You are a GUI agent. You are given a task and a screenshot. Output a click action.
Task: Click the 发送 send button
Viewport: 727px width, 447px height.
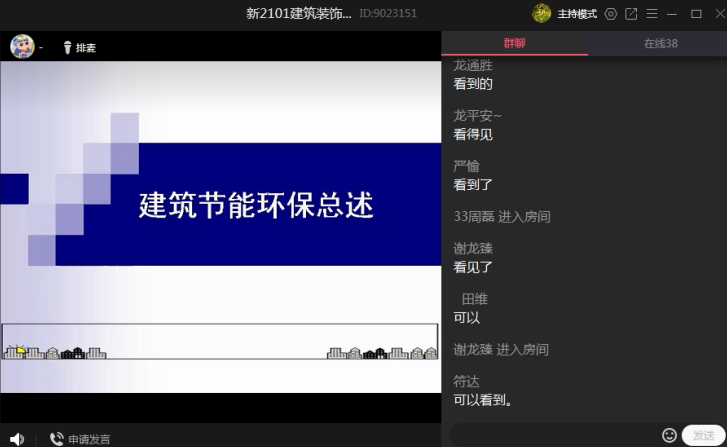tap(703, 435)
